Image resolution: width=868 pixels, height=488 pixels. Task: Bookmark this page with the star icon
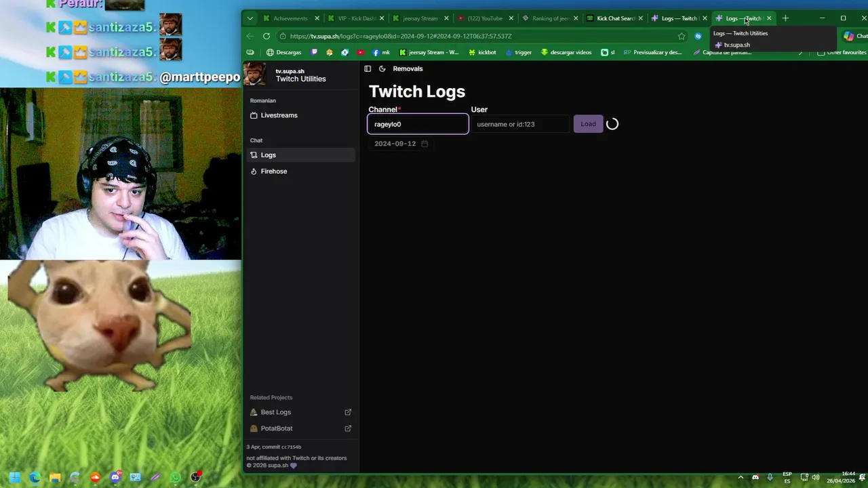(682, 36)
